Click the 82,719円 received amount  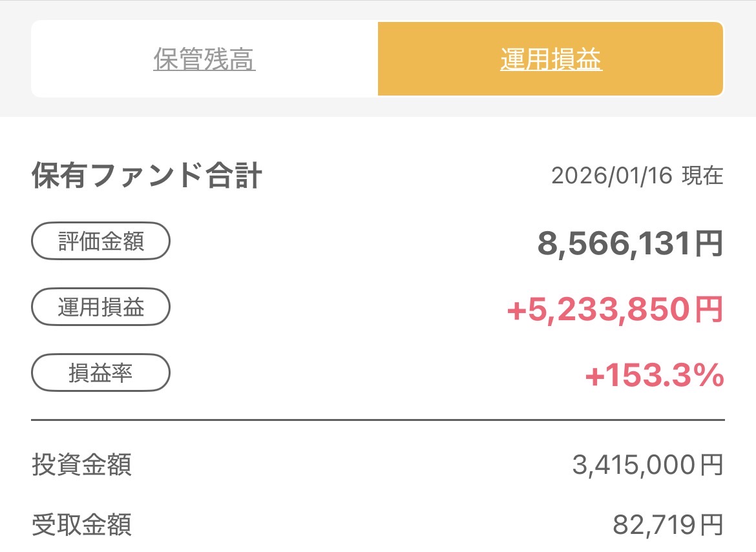tap(667, 526)
